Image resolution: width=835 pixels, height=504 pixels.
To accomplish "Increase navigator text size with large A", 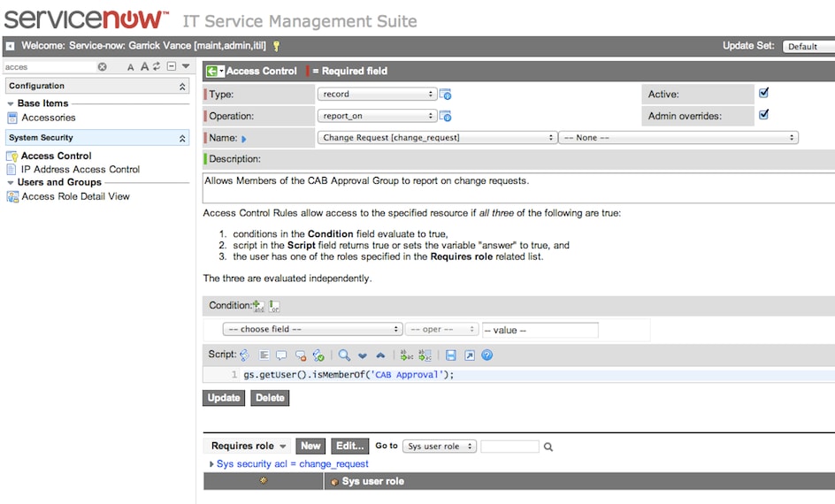I will (x=144, y=66).
